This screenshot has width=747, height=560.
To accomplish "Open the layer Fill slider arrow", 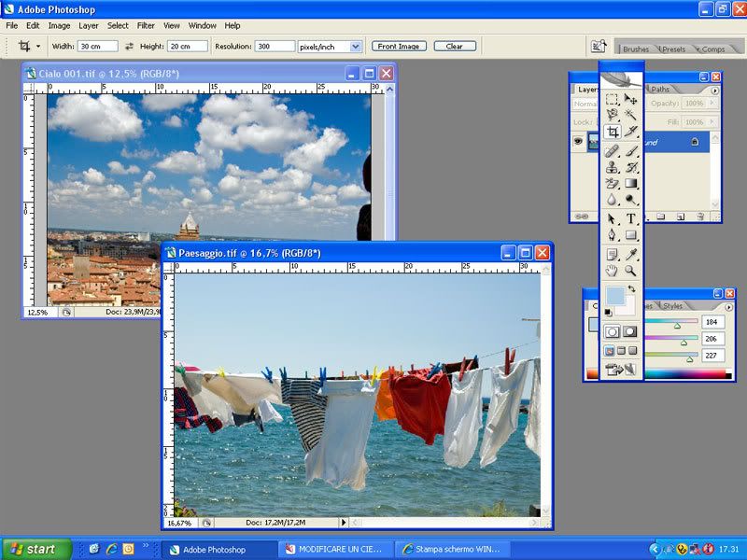I will point(712,122).
